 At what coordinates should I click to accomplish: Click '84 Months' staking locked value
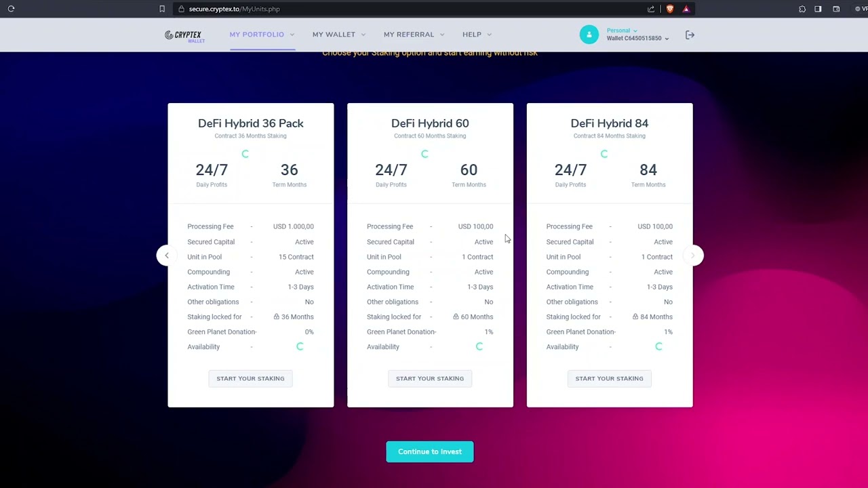(656, 317)
